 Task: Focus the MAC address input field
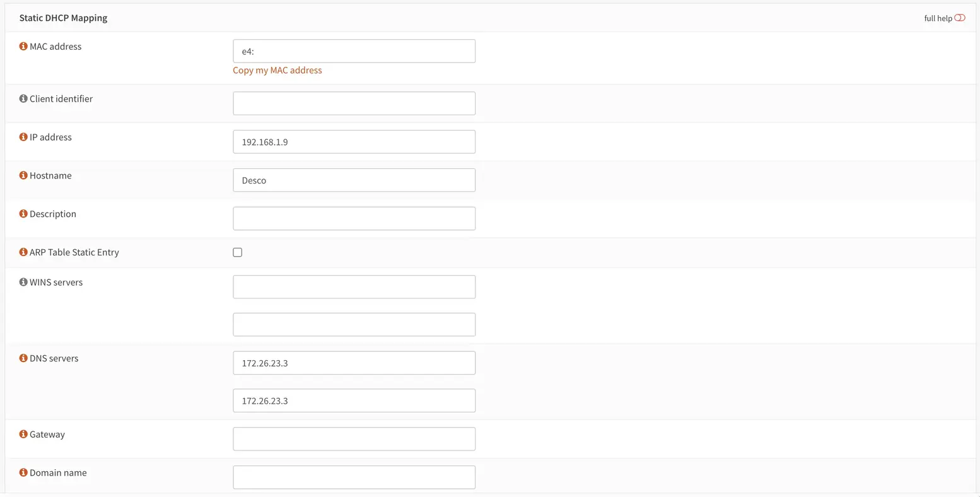tap(354, 51)
